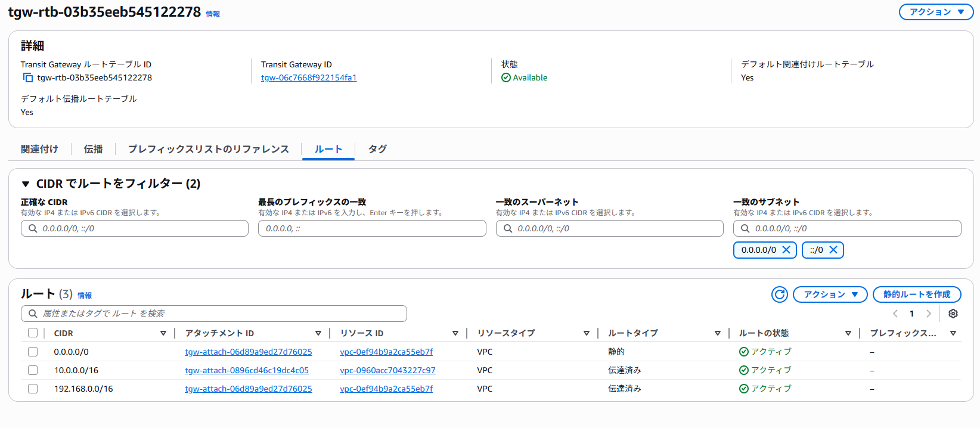Screen dimensions: 980x428
Task: Open vpc-0960acc7043227c97 resource link
Action: pyautogui.click(x=387, y=370)
